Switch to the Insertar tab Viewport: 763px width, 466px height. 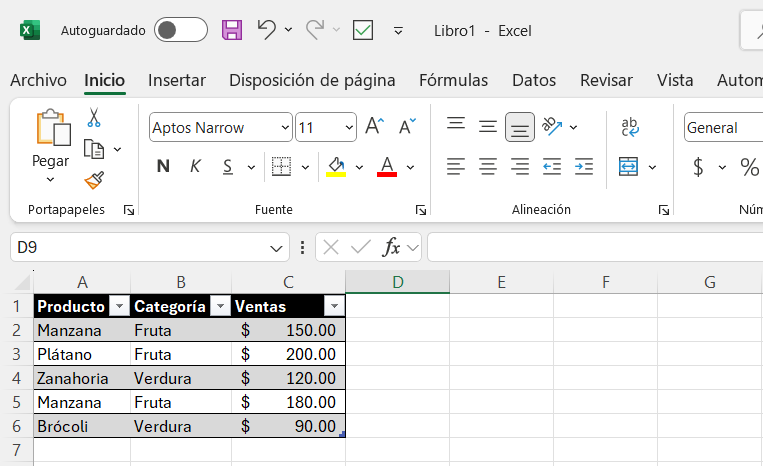(177, 80)
